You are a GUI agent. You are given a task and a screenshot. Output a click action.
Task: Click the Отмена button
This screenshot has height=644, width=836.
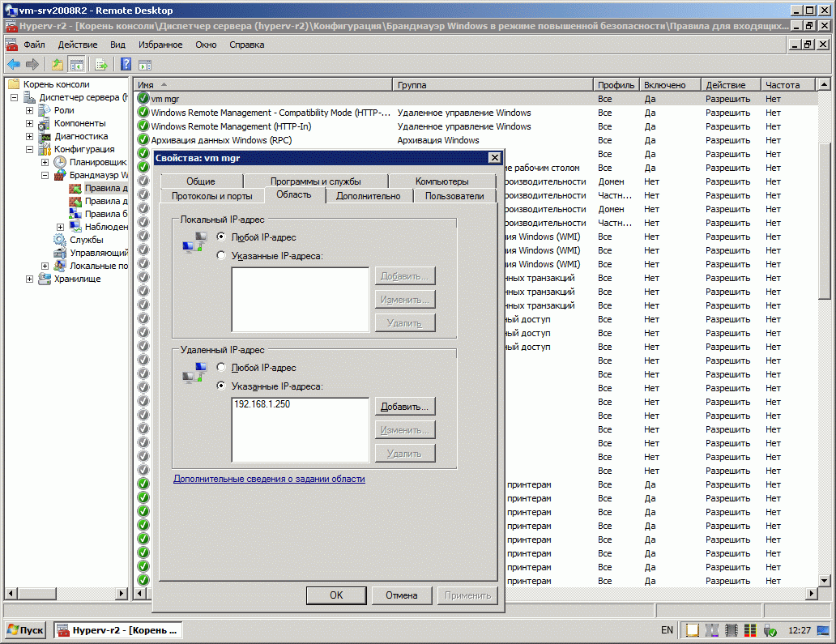[402, 595]
